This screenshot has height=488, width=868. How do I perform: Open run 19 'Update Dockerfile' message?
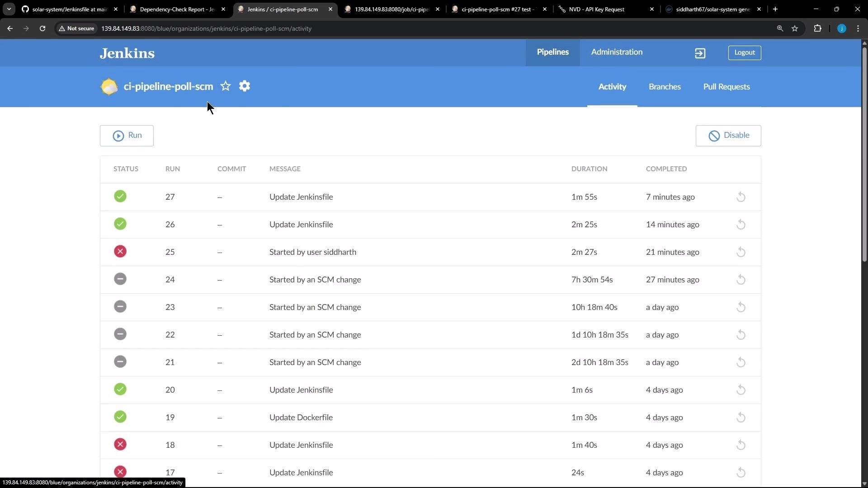pos(301,418)
